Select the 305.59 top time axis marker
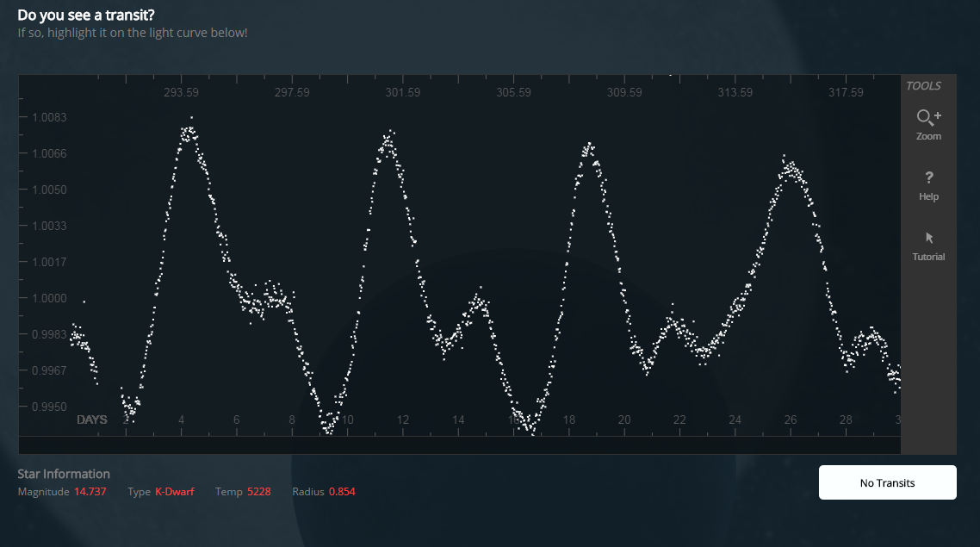 (514, 93)
